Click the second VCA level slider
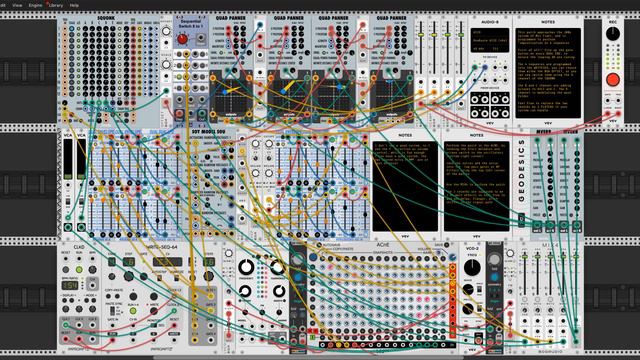 (x=81, y=160)
